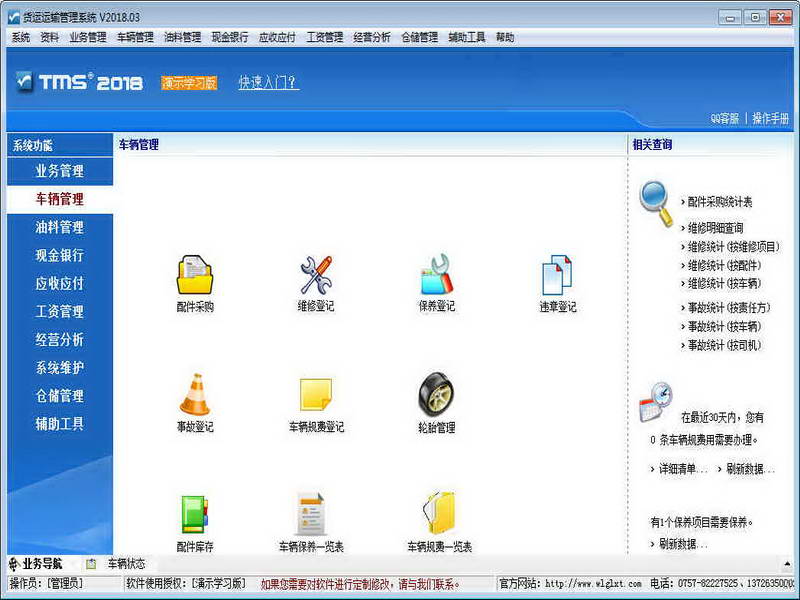Select 仓储管理 in the sidebar
Screen dimensions: 800x600
(x=59, y=396)
